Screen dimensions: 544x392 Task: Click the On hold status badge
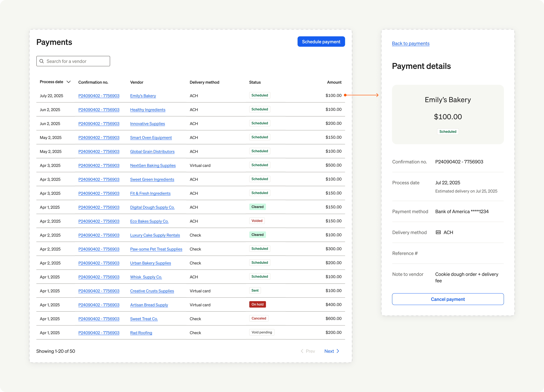(257, 304)
